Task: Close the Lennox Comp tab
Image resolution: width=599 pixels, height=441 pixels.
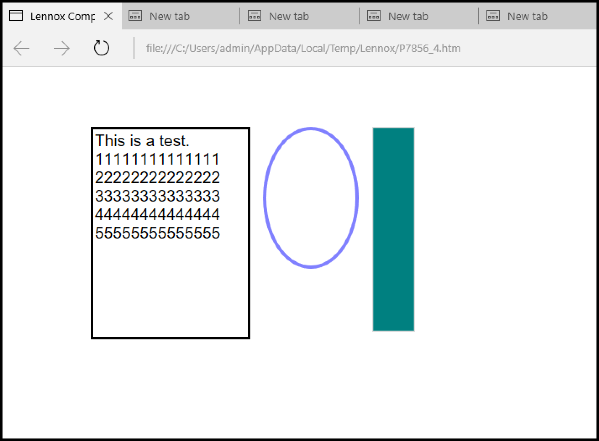Action: point(108,16)
